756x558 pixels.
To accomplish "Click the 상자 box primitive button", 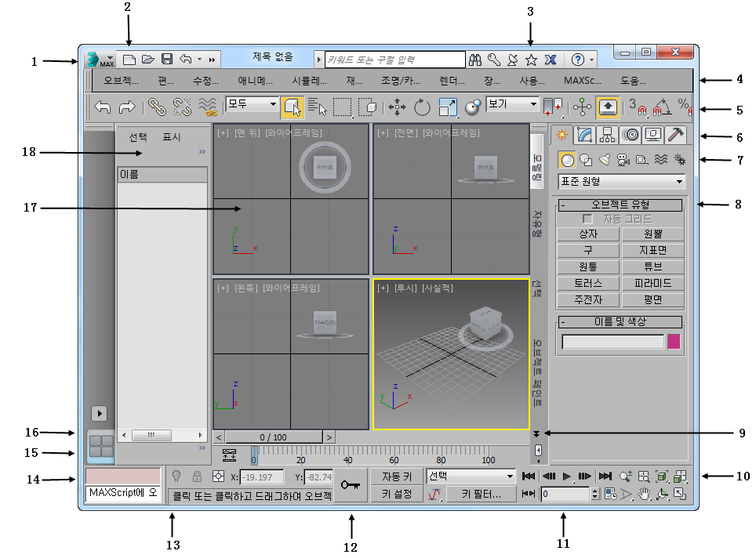I will click(x=588, y=234).
